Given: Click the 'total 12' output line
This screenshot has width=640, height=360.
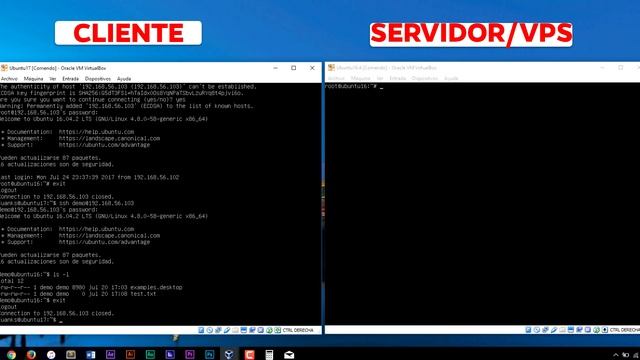Looking at the screenshot, I should (12, 281).
